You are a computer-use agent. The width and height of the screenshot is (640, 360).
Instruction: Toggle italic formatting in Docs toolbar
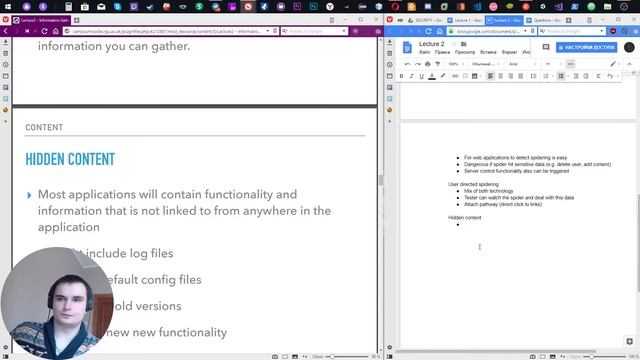pos(411,76)
